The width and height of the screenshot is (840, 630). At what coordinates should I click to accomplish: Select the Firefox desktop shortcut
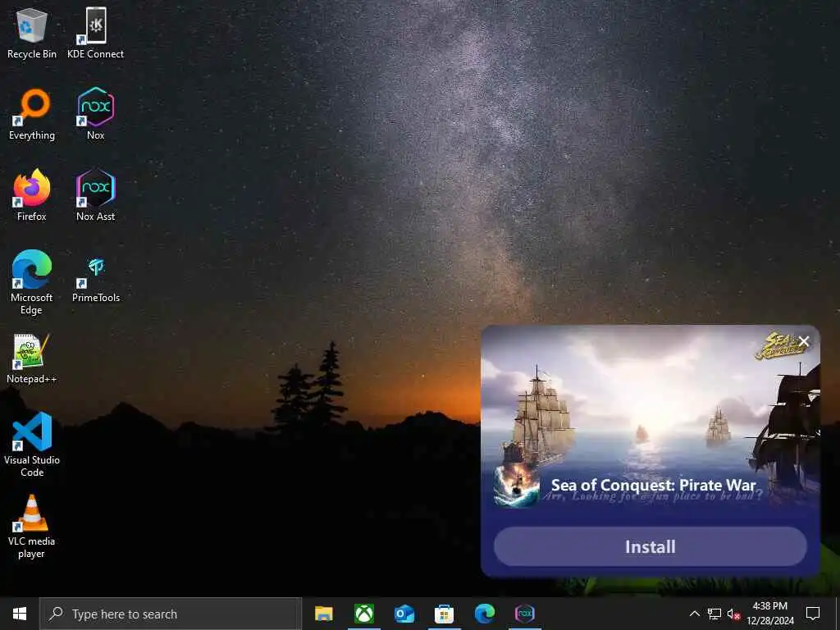pos(32,195)
